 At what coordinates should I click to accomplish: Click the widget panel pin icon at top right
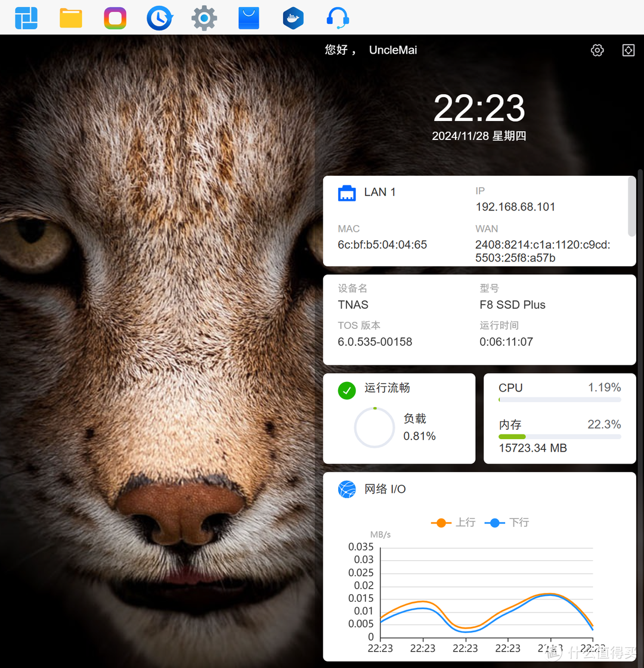[628, 50]
